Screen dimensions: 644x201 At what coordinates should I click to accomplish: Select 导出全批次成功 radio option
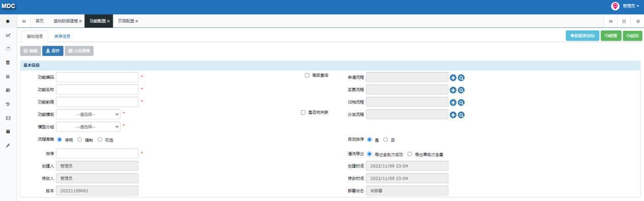(370, 154)
